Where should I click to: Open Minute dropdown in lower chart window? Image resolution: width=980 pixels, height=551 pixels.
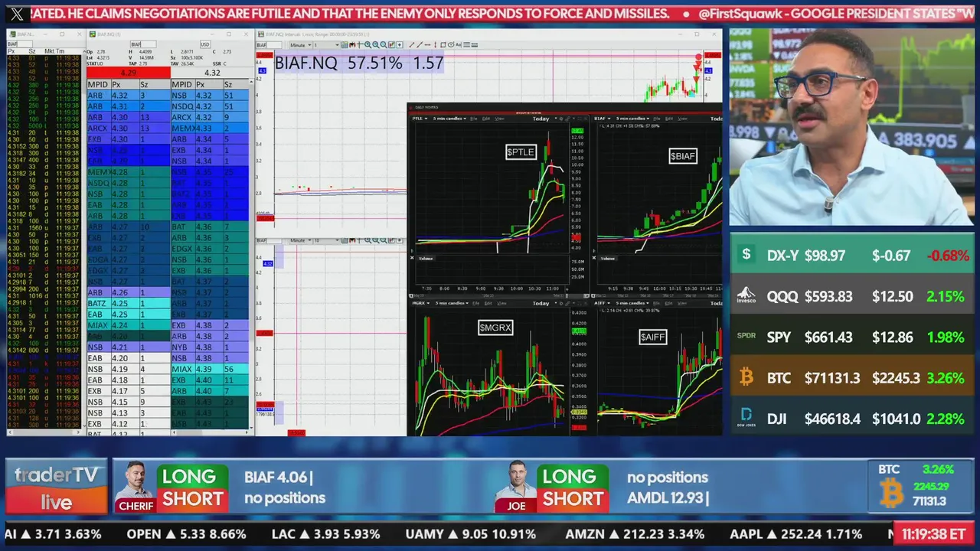(300, 240)
